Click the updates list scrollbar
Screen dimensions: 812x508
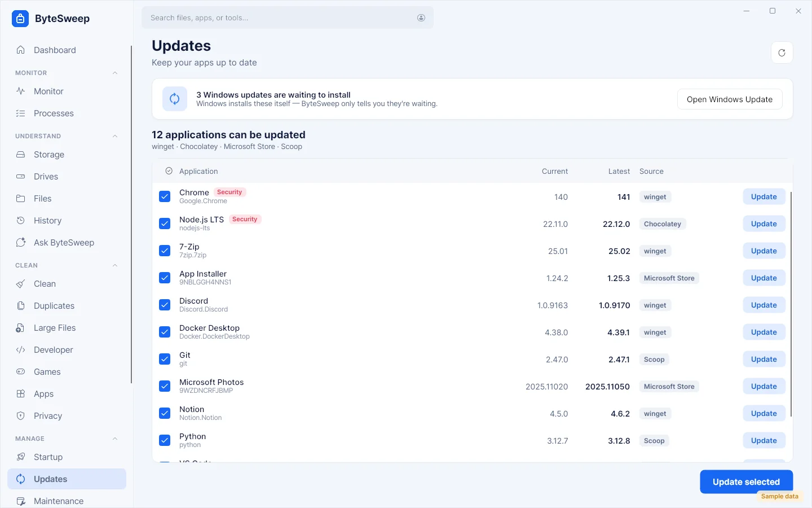[x=791, y=305]
